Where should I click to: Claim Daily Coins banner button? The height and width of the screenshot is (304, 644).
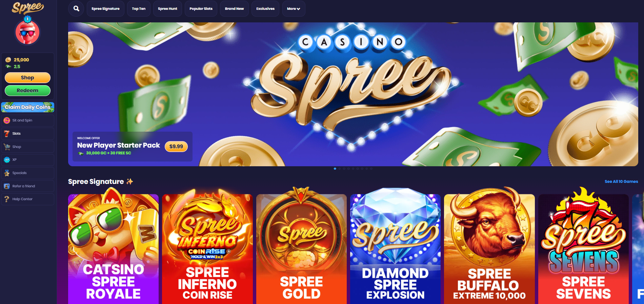[x=27, y=107]
